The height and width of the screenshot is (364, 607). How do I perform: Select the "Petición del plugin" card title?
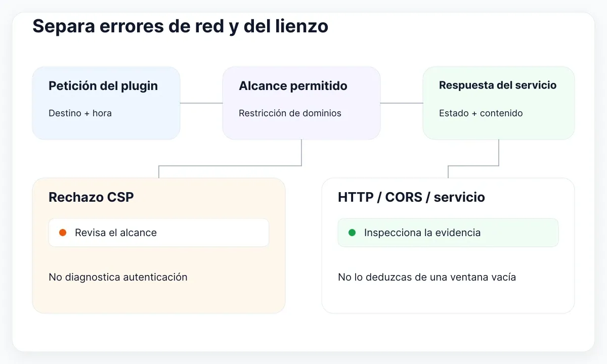103,86
